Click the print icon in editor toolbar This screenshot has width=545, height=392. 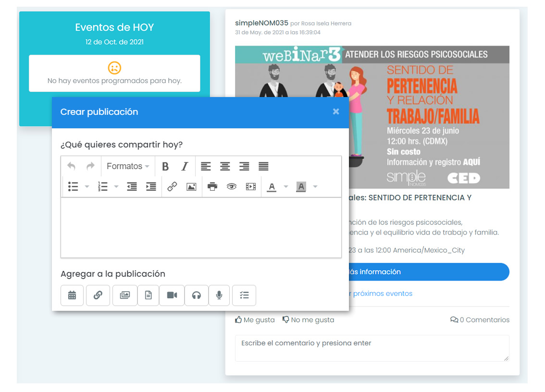coord(212,187)
